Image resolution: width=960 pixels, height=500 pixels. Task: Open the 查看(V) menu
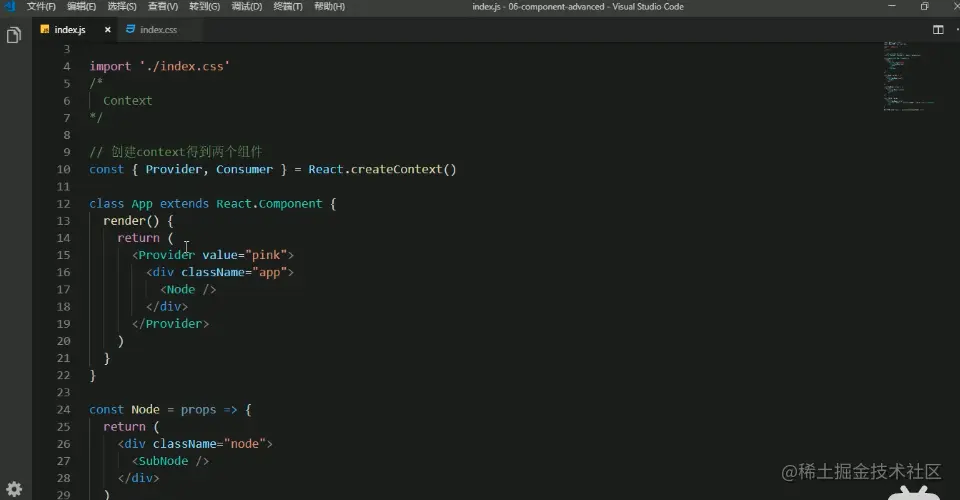[163, 7]
